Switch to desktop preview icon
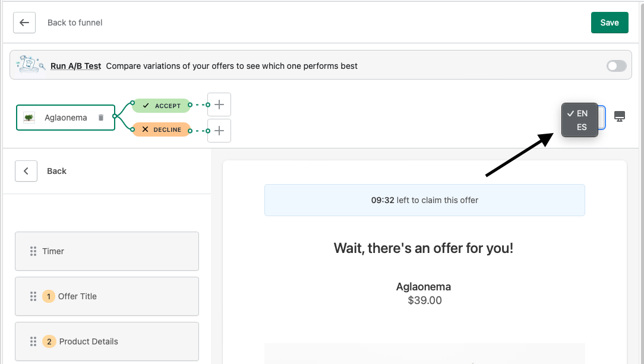Screen dimensions: 644x364 [620, 116]
